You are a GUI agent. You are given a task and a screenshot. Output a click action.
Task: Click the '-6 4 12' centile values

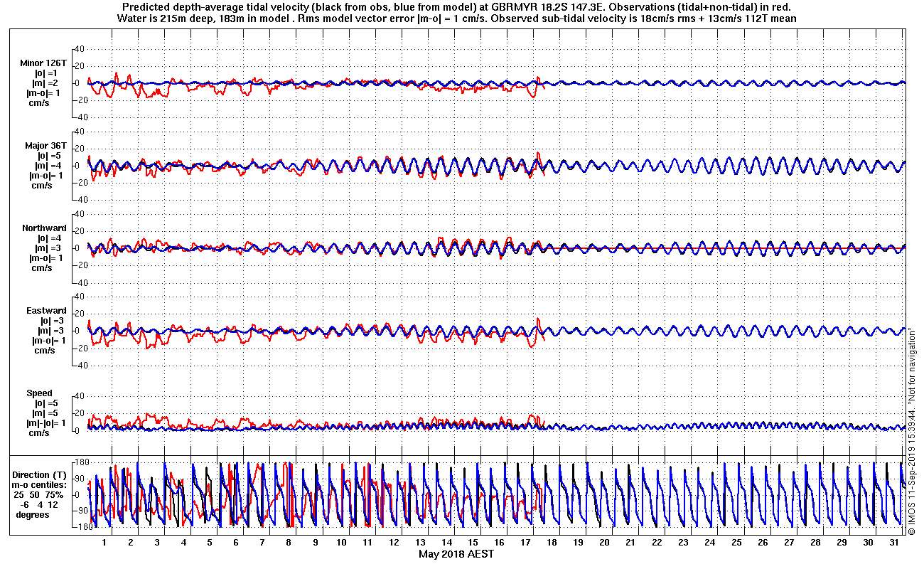click(39, 504)
